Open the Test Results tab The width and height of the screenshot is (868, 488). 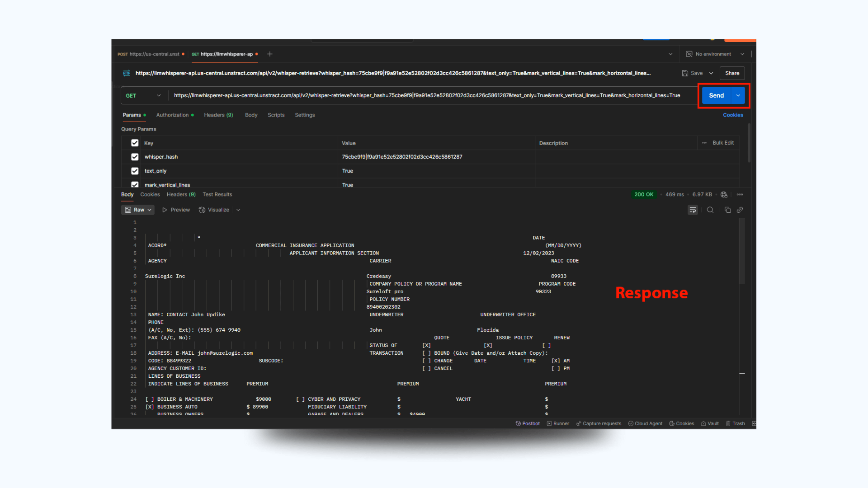click(217, 194)
